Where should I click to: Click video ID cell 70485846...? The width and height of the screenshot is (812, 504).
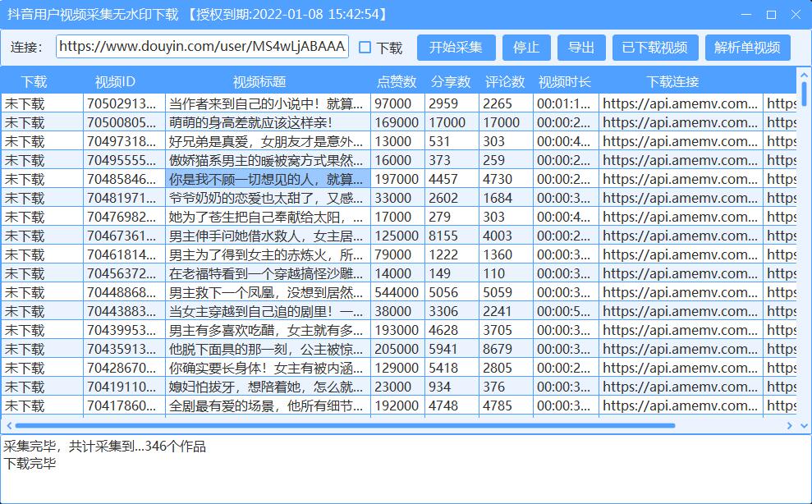124,179
